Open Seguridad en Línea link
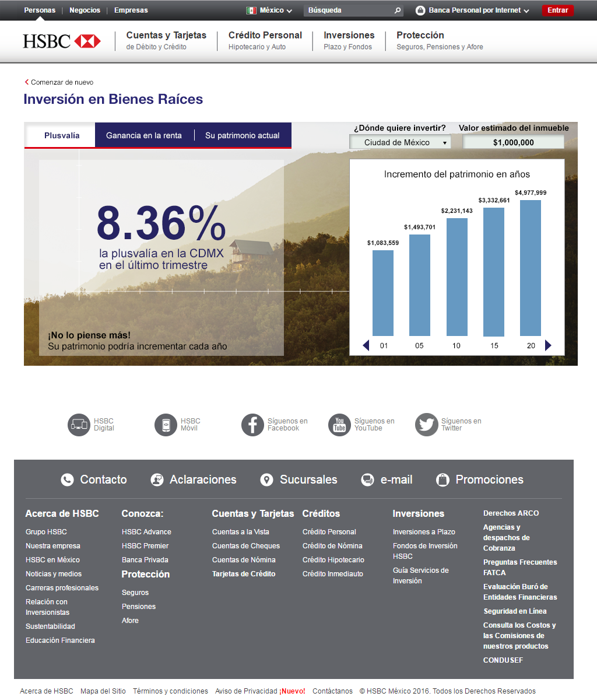 click(x=515, y=611)
